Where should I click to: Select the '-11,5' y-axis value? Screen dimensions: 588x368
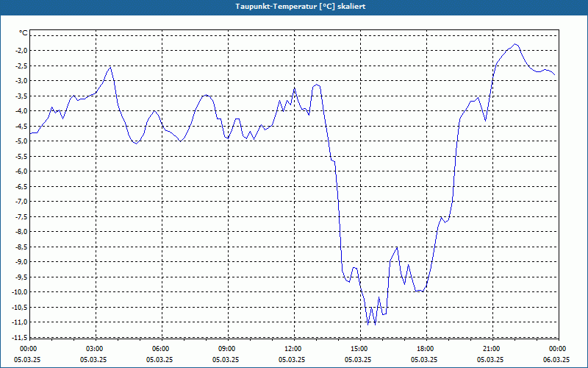pyautogui.click(x=21, y=337)
